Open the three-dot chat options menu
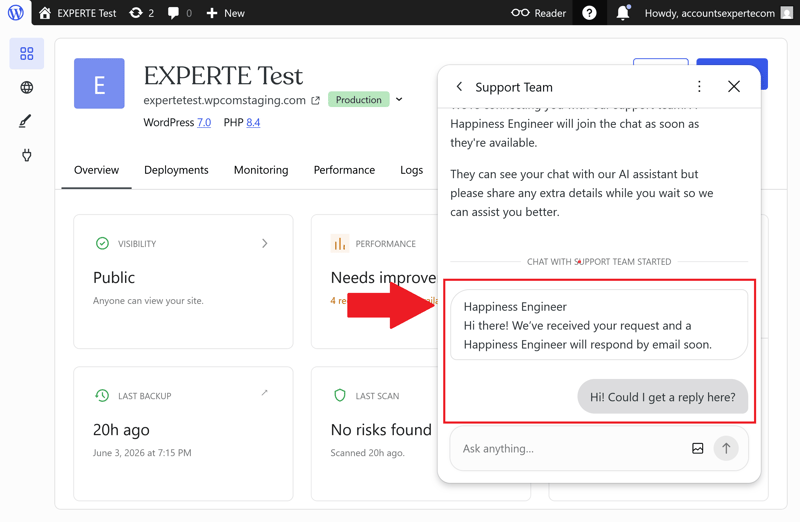 (x=699, y=87)
